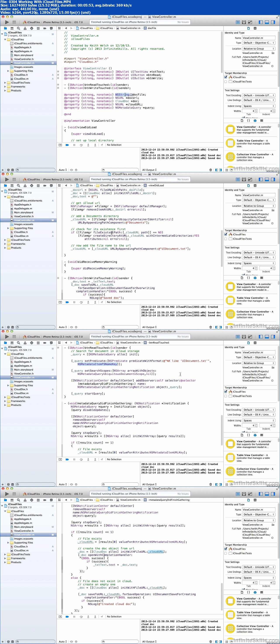Click pause execution icon in docFile debug bar
280x644 pixels.
tap(74, 145)
